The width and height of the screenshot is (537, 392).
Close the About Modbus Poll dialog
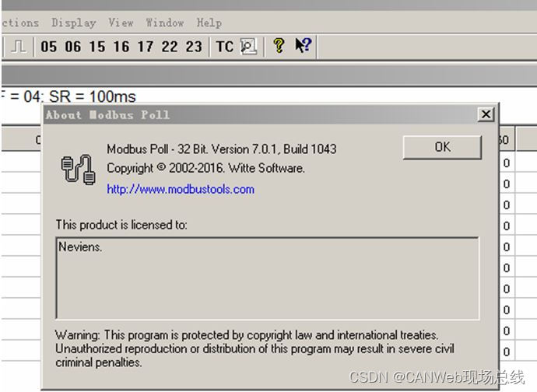(x=486, y=114)
